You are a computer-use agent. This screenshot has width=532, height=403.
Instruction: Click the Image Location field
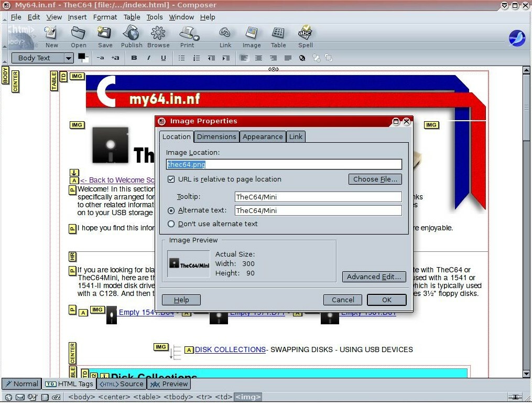[x=284, y=164]
